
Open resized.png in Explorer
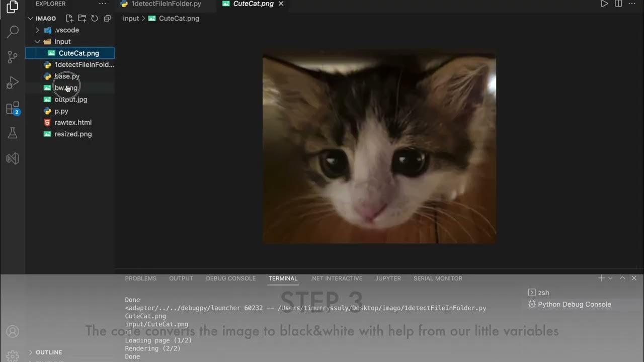click(70, 134)
